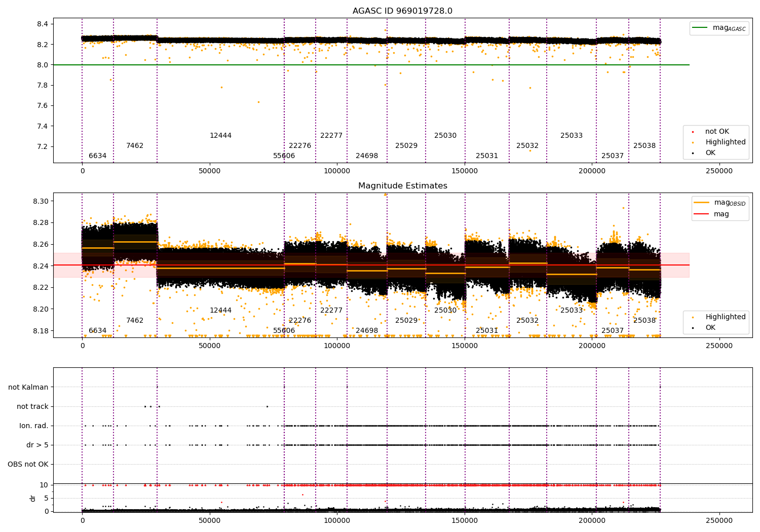Screen dimensions: 760x532
Task: Click obsid label 25031 in the top plot
Action: tap(487, 156)
